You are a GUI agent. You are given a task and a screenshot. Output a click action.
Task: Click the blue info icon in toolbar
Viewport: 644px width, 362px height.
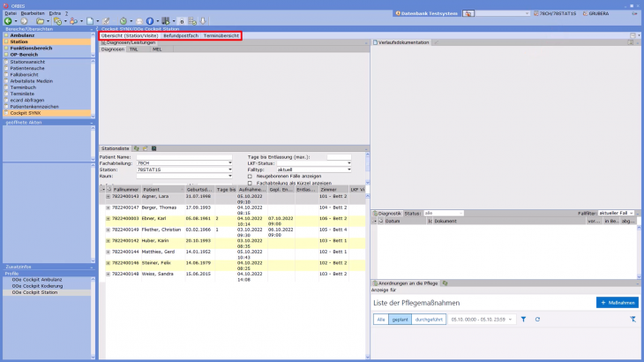149,20
